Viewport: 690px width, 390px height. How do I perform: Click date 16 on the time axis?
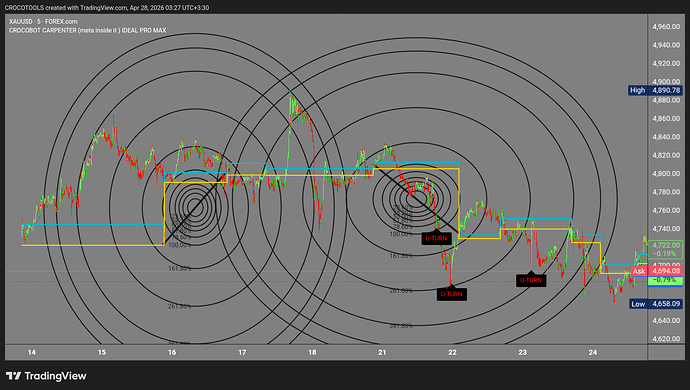point(172,352)
